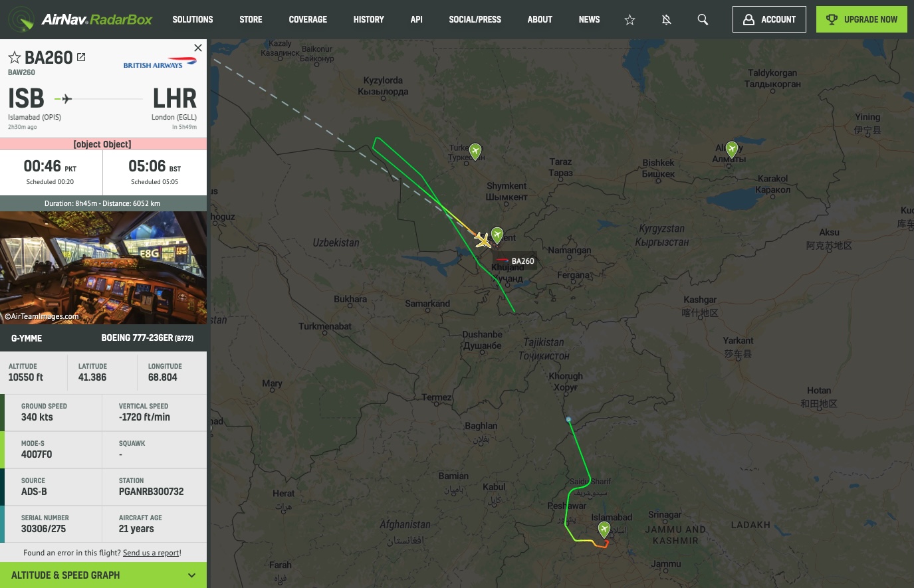Click the vertical speed -1720 ft/min

click(x=144, y=417)
